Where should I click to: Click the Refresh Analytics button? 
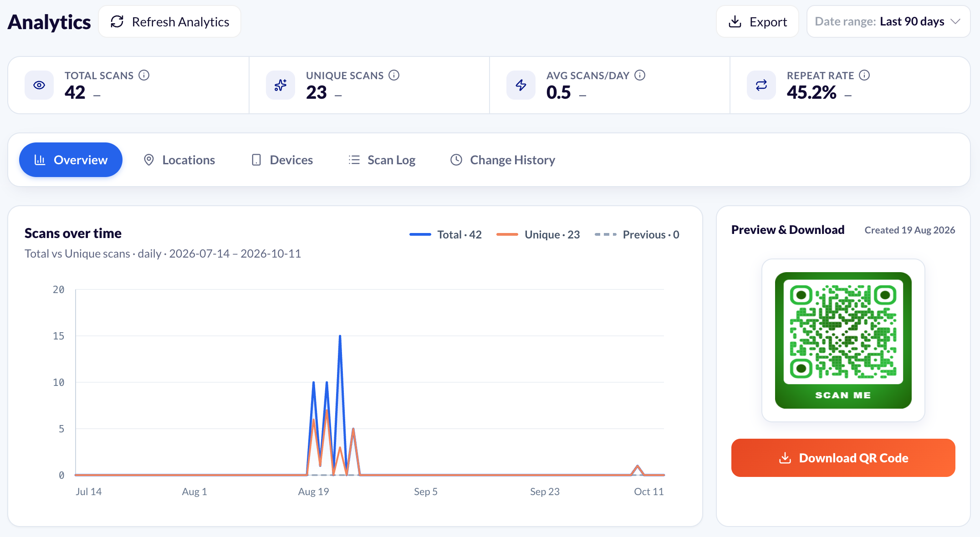(x=169, y=22)
